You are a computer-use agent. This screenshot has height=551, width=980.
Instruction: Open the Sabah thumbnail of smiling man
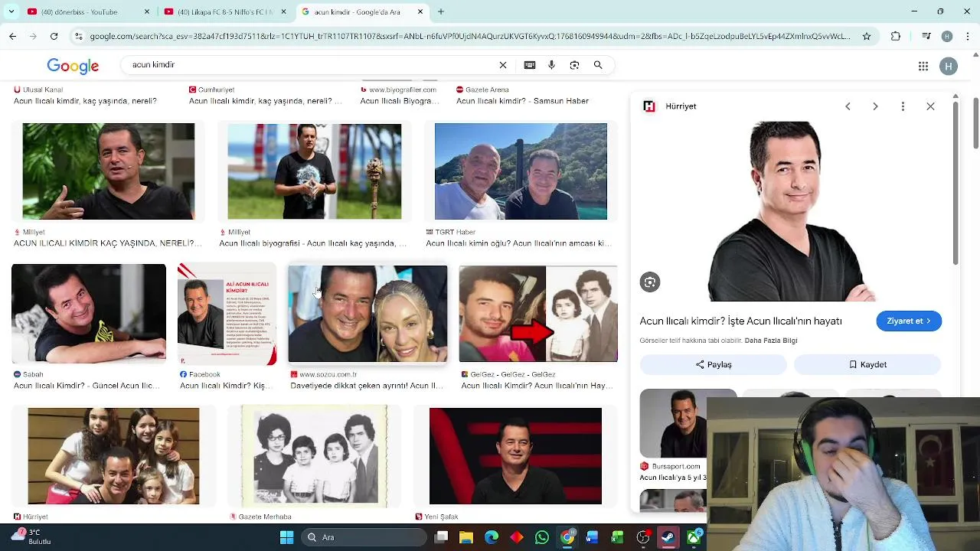click(89, 313)
